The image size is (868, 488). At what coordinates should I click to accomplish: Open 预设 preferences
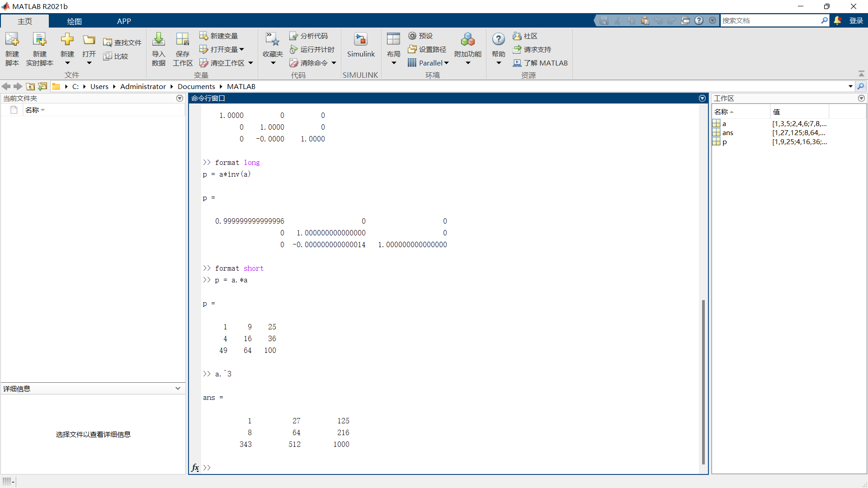[x=420, y=36]
